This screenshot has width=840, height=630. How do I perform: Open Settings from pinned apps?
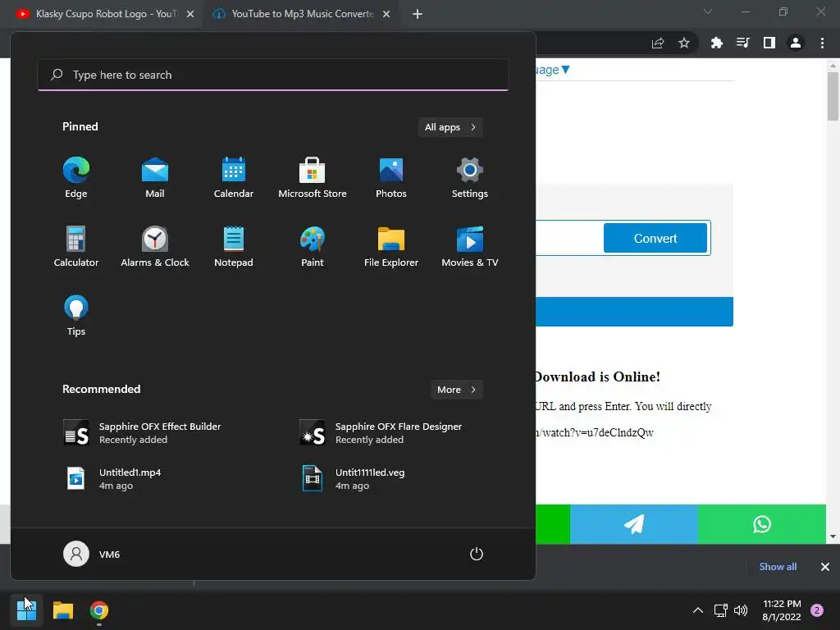470,178
